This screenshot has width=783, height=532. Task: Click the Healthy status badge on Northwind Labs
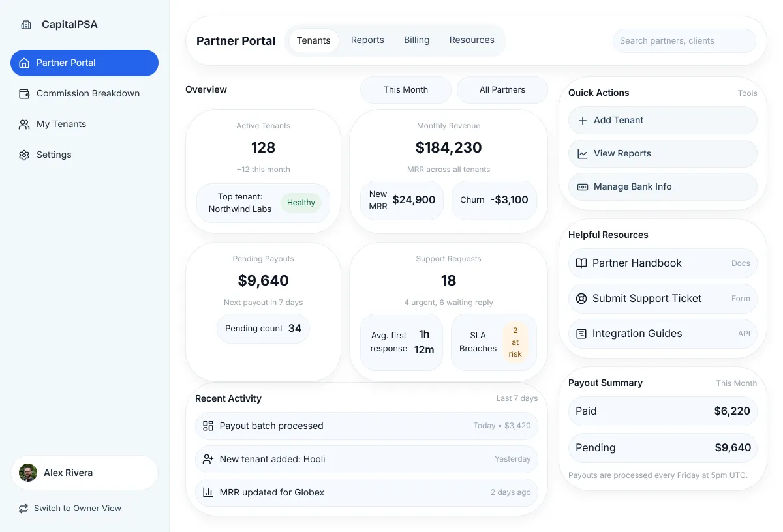(301, 202)
